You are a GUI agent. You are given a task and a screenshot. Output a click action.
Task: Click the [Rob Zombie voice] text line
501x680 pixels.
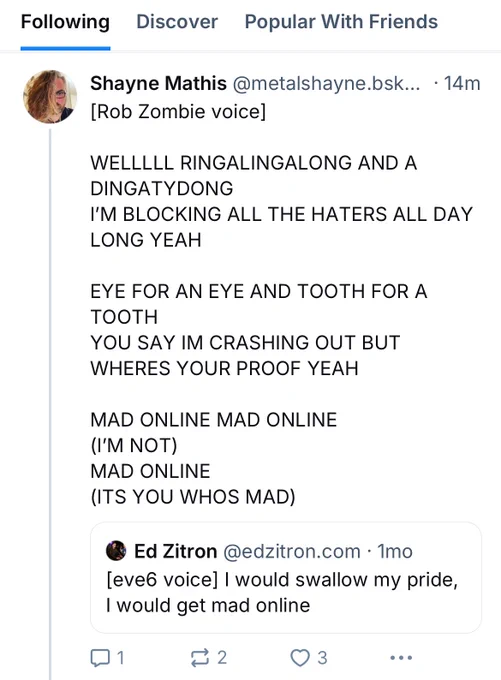point(178,111)
